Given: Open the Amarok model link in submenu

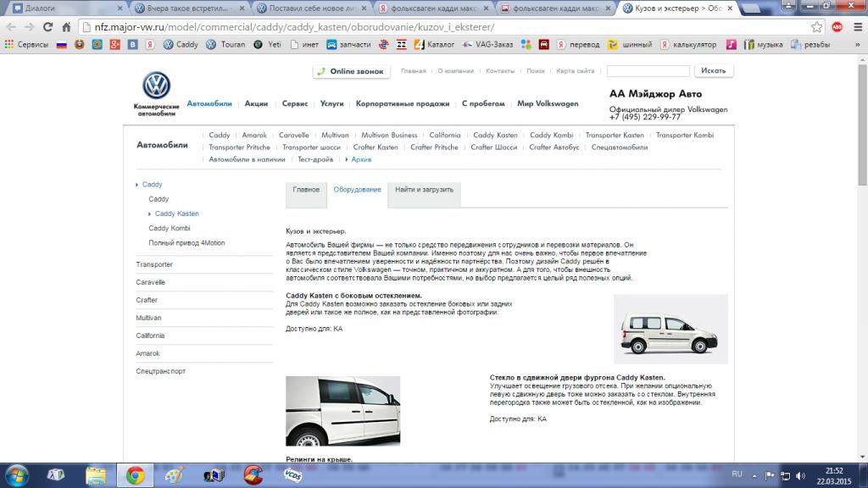Looking at the screenshot, I should click(x=254, y=135).
